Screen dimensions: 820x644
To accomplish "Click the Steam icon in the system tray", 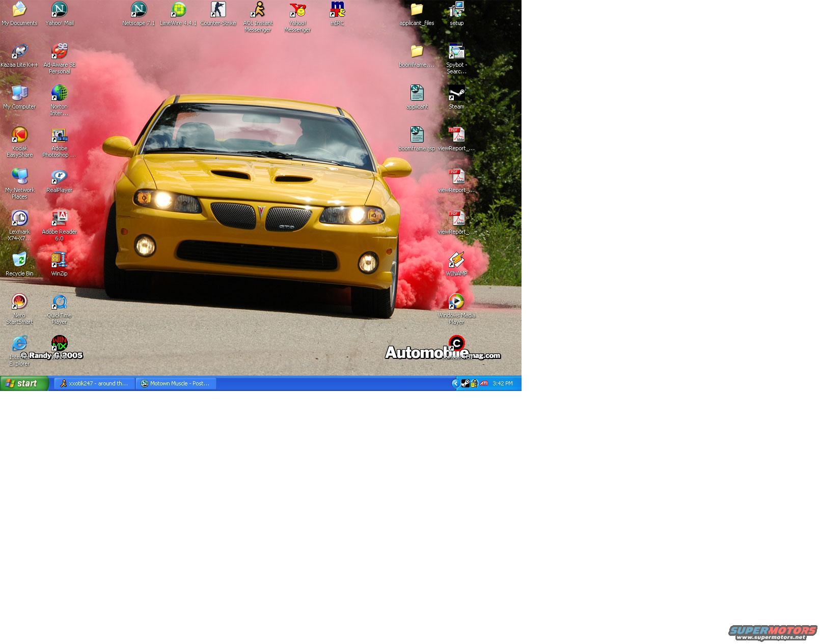I will (465, 383).
